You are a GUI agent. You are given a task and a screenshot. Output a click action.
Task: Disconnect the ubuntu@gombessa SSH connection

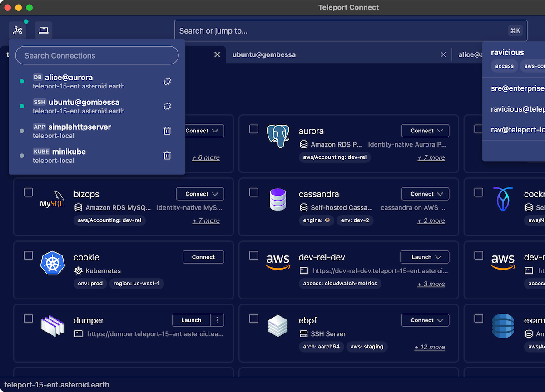[x=167, y=106]
